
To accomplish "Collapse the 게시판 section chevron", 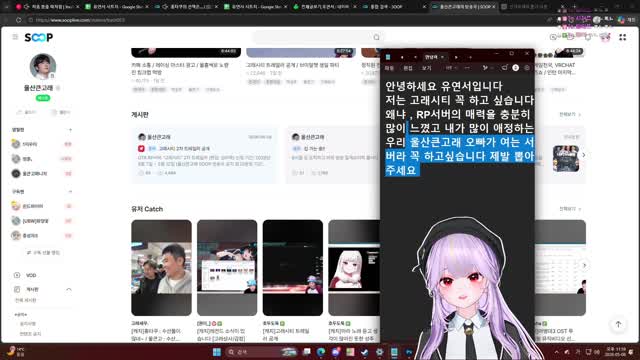I will point(69,289).
